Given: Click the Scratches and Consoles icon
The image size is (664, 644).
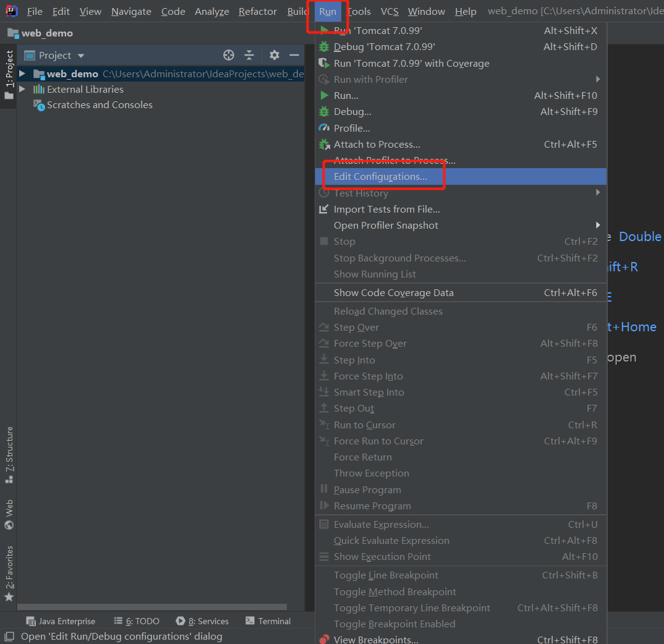Looking at the screenshot, I should point(39,105).
